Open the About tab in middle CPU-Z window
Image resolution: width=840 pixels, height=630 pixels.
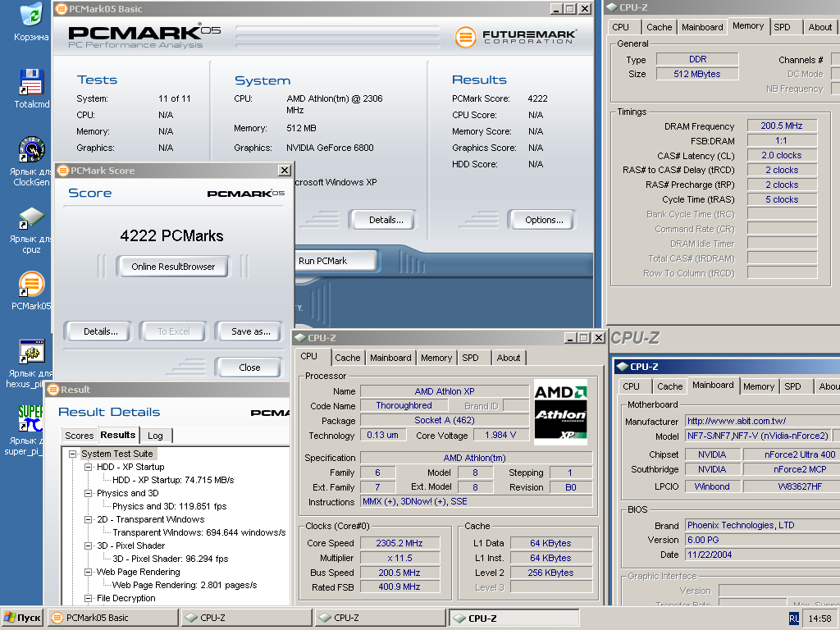pyautogui.click(x=509, y=358)
